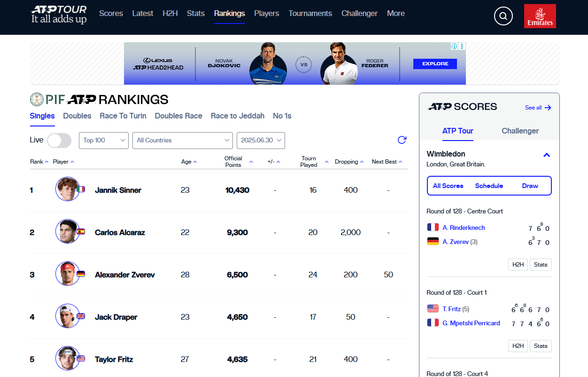Open the search magnifier icon
The height and width of the screenshot is (377, 588).
[x=503, y=16]
